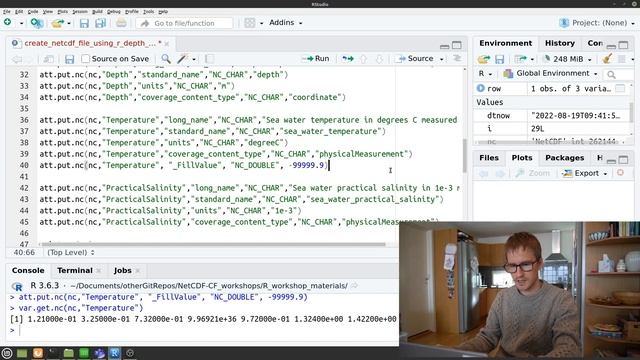Open the Project: (None) menu
640x360 pixels.
click(x=597, y=23)
